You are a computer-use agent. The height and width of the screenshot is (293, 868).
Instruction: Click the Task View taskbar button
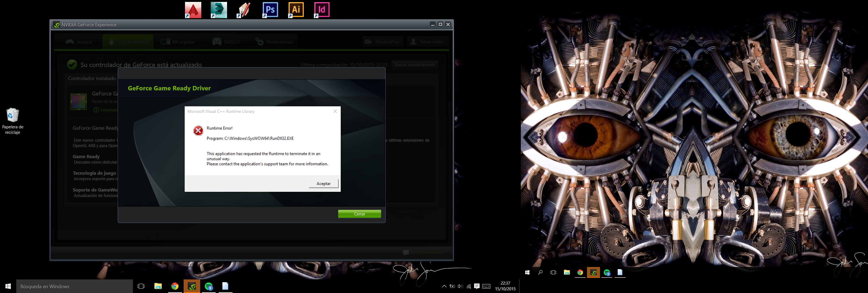point(141,286)
